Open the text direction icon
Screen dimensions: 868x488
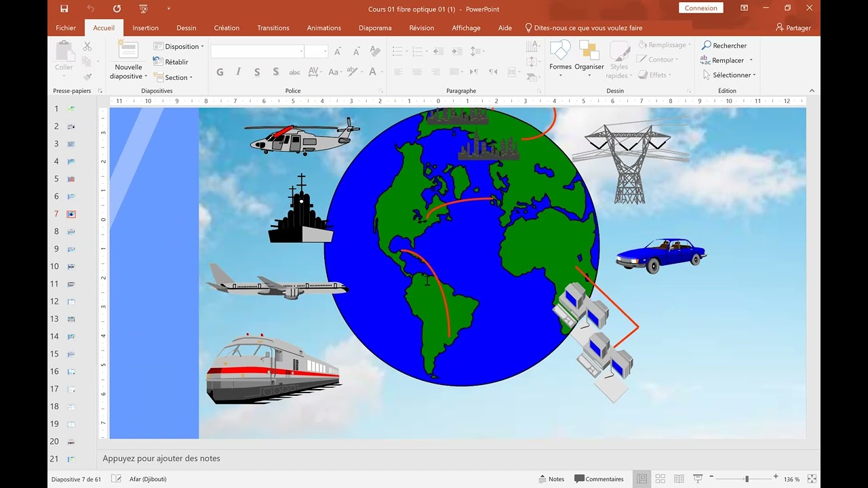pos(532,46)
